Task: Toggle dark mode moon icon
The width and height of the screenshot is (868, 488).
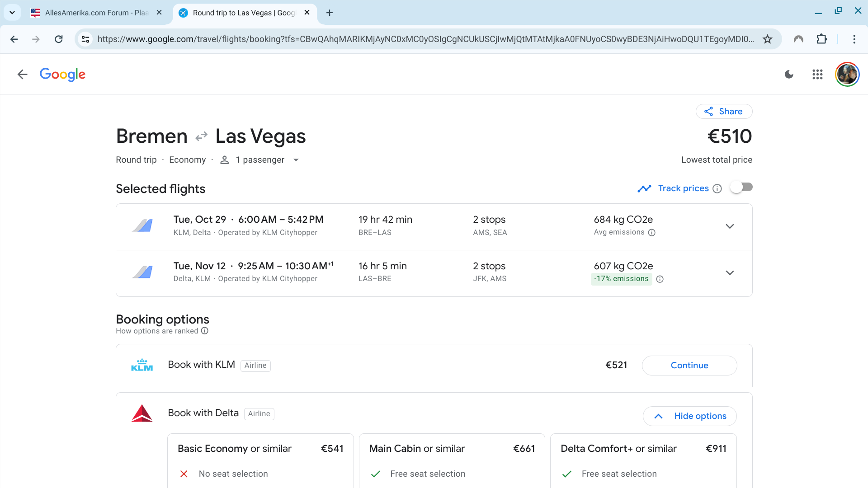Action: pos(789,75)
